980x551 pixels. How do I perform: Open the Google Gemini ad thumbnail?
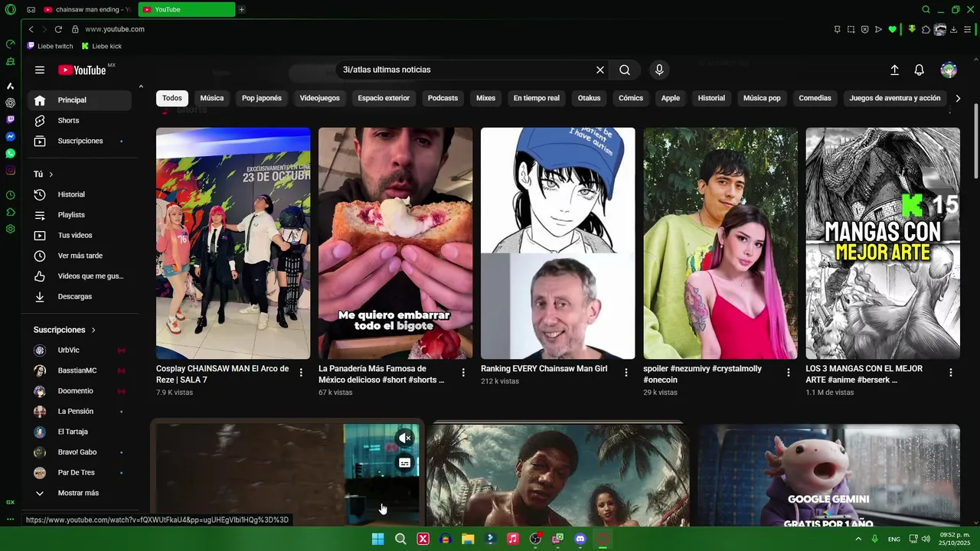(828, 475)
